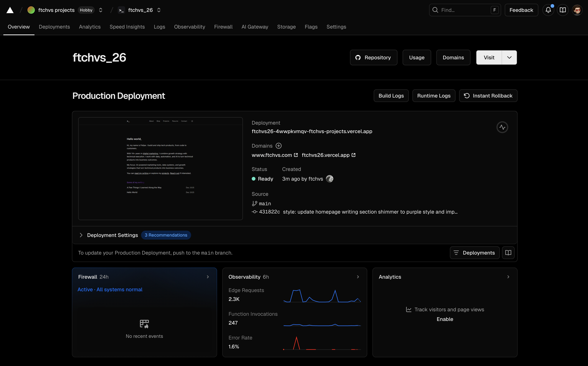Expand the Deployment Settings section

[81, 235]
